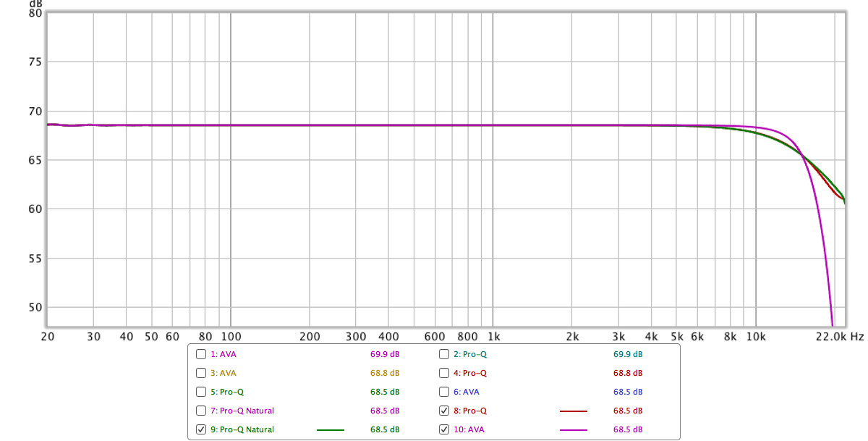Viewport: 868px width, 441px height.
Task: Click the red line sample for 8: Pro-Q
Action: (x=573, y=411)
